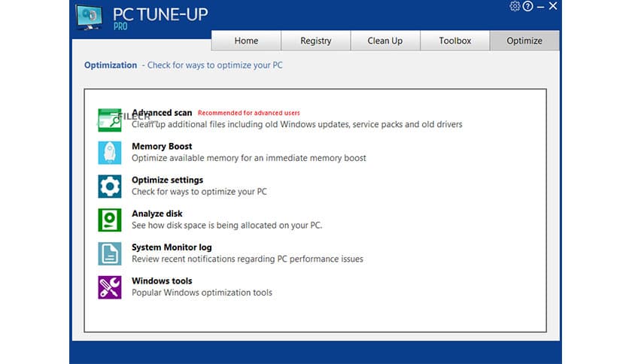This screenshot has height=364, width=629.
Task: Click the Memory Boost rocket icon
Action: click(110, 153)
